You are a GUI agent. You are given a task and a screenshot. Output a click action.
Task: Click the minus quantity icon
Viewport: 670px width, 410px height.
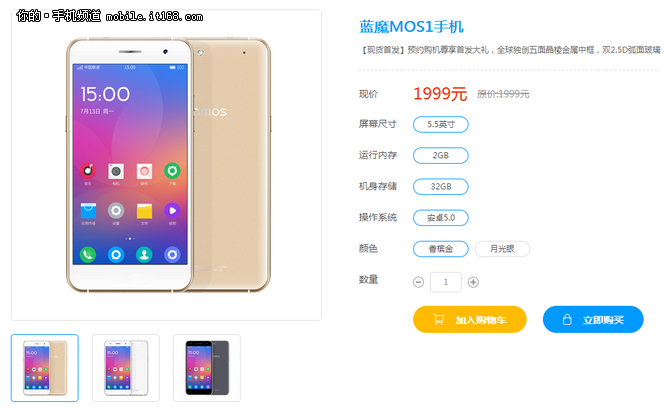[418, 282]
